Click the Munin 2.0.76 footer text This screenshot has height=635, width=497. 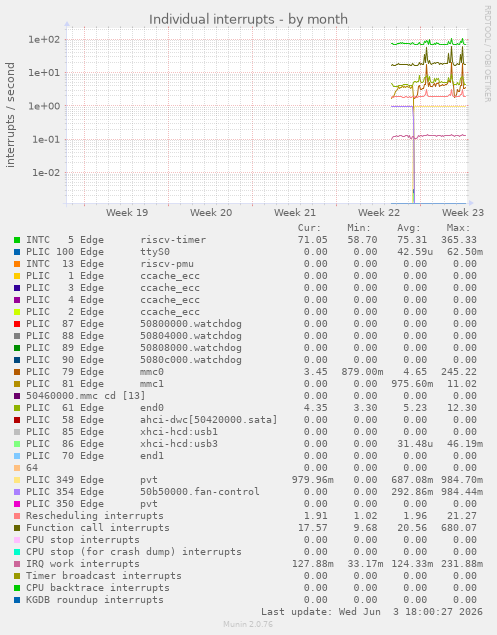click(248, 624)
